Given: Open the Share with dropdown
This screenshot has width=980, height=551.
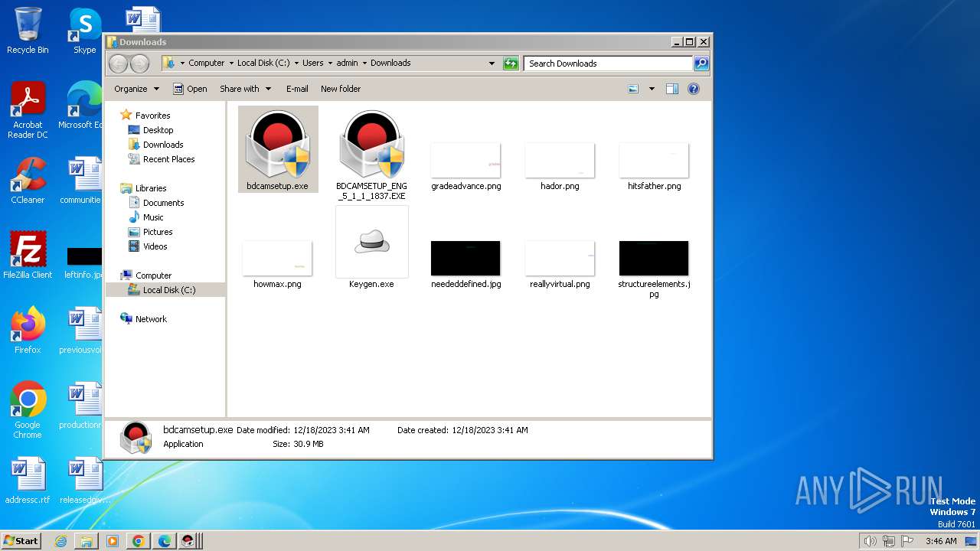Looking at the screenshot, I should pos(245,89).
